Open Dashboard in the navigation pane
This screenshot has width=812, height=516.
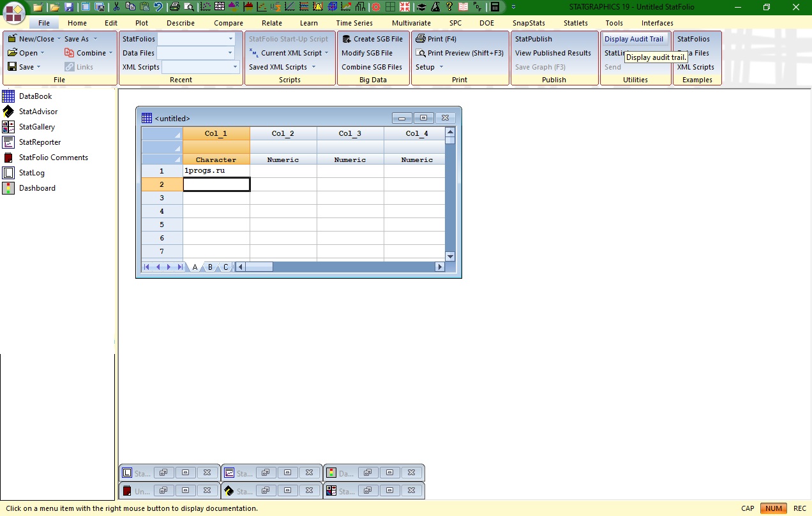pos(36,188)
